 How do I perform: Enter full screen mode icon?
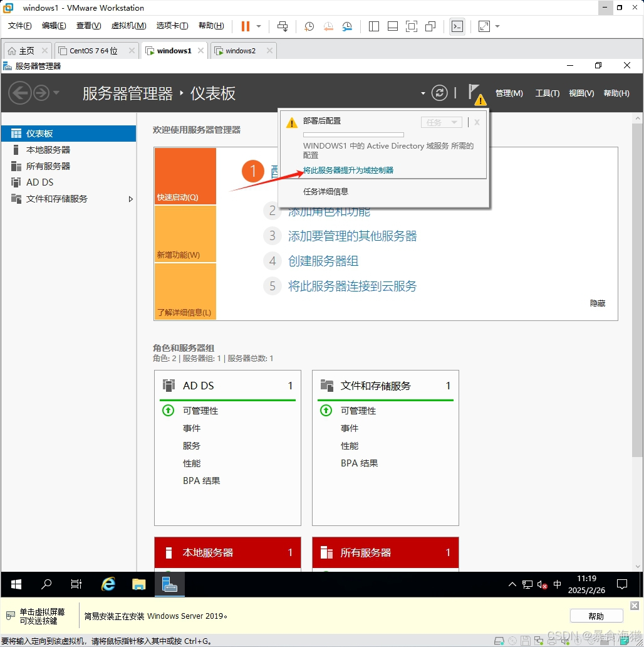pos(412,26)
